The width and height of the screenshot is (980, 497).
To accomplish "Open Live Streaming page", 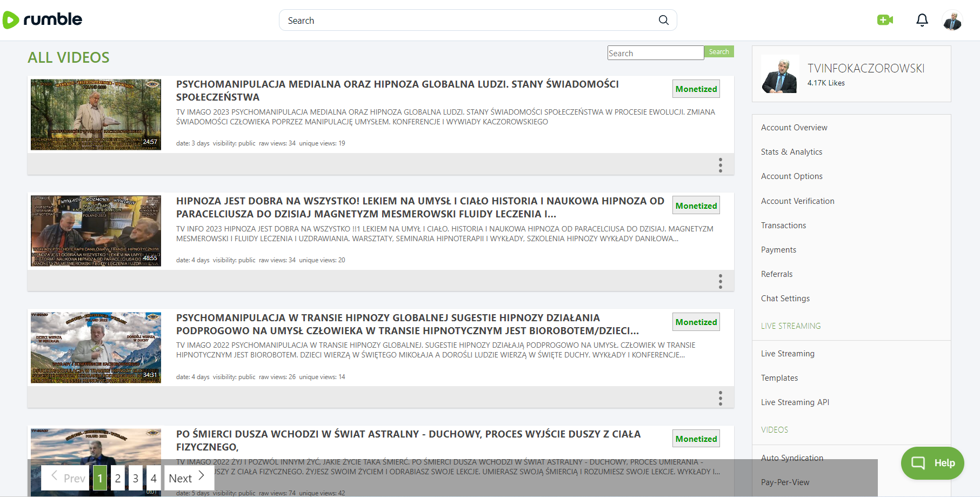I will [788, 354].
